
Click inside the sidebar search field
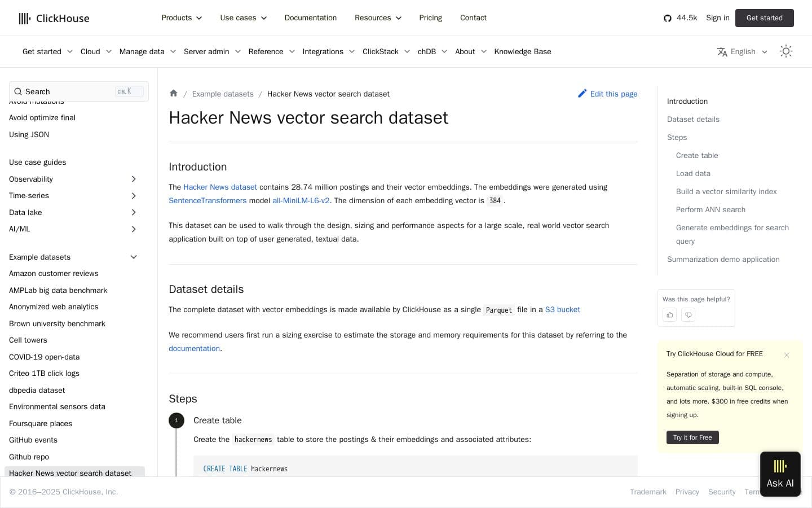62,91
